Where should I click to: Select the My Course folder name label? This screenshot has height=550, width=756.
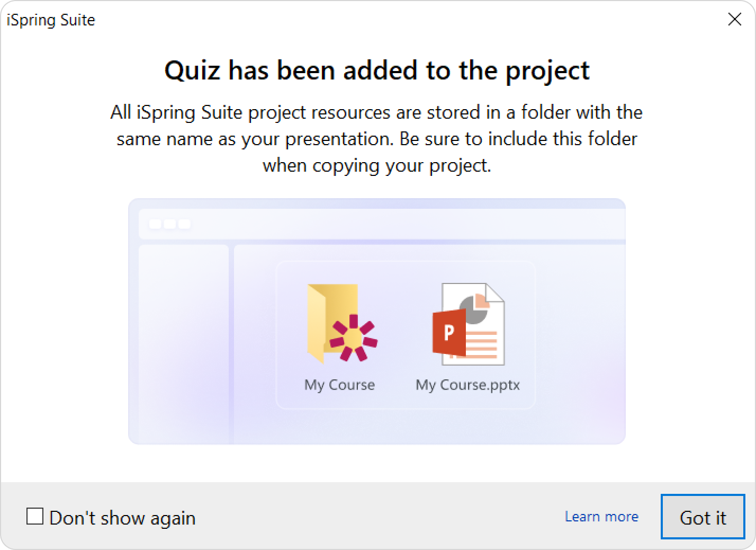click(339, 385)
